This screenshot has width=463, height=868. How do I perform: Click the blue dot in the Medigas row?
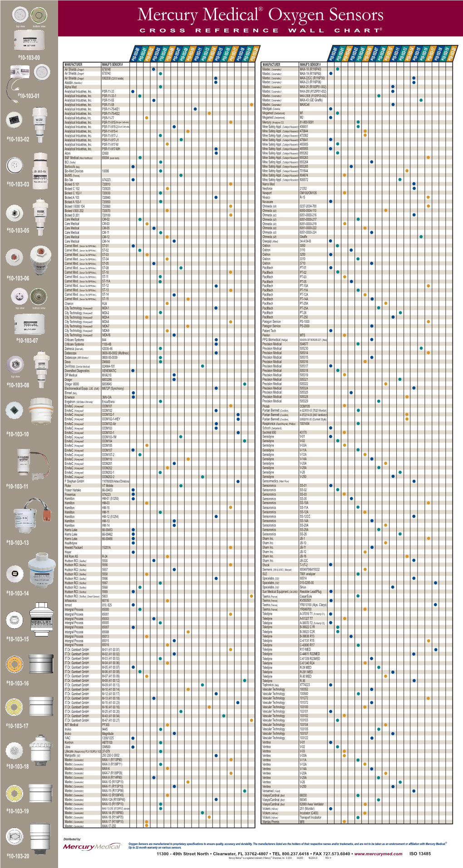[330, 109]
